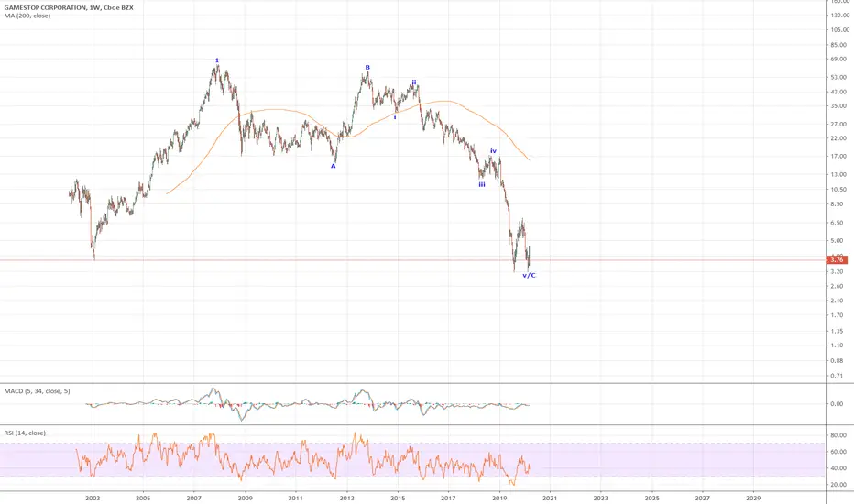This screenshot has width=854, height=504.
Task: Select the MA (200, close) indicator legend
Action: tap(27, 16)
